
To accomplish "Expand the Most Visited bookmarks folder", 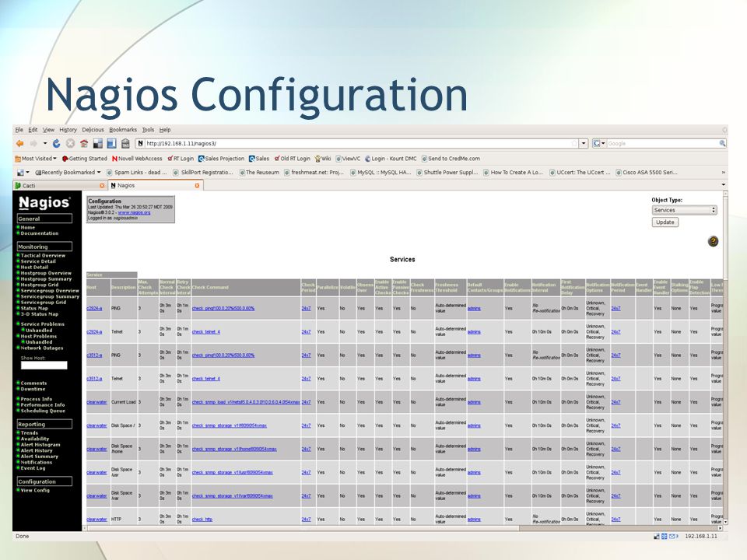I will coord(36,159).
